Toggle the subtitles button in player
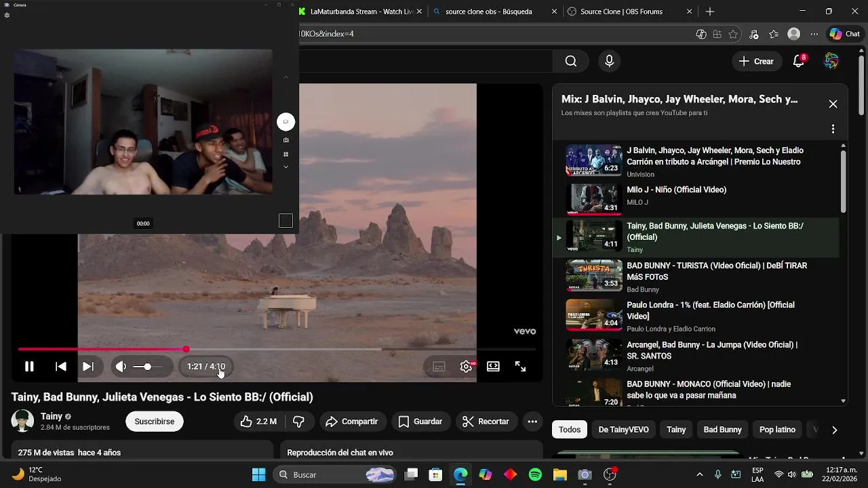 (439, 367)
